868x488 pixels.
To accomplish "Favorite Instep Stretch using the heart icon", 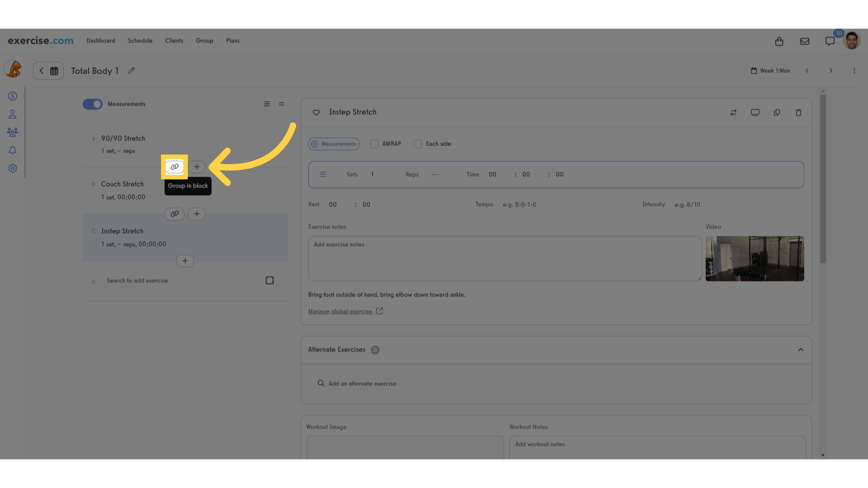I will point(316,113).
